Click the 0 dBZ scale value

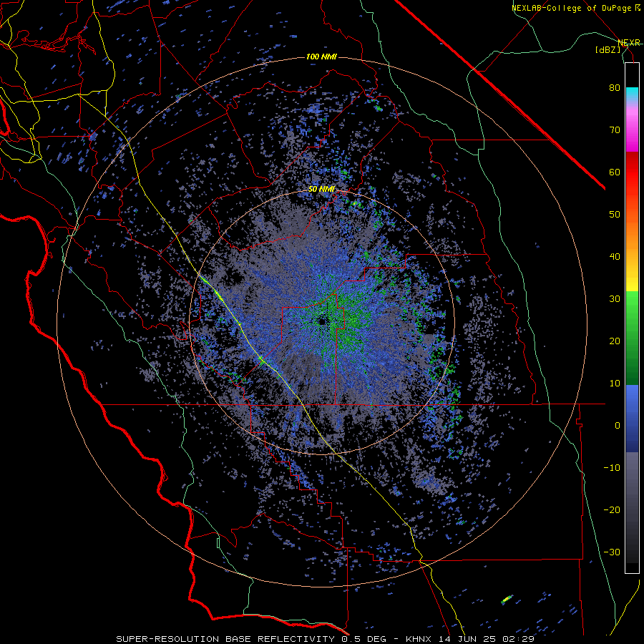pyautogui.click(x=618, y=426)
